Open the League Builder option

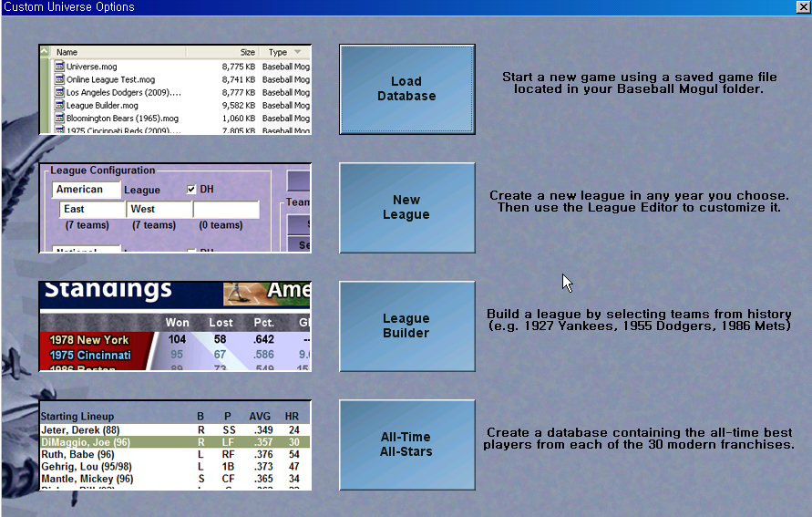coord(407,326)
